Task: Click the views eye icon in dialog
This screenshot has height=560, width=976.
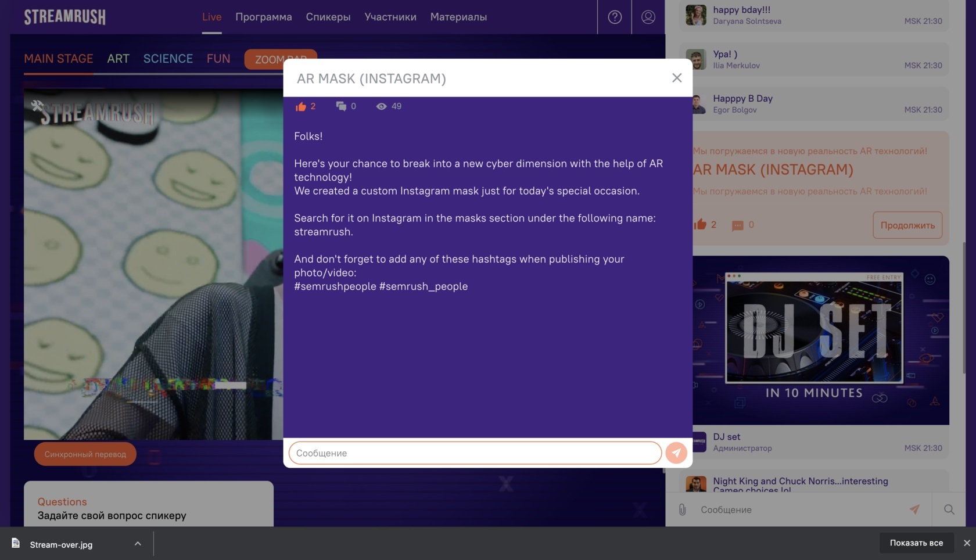Action: 381,106
